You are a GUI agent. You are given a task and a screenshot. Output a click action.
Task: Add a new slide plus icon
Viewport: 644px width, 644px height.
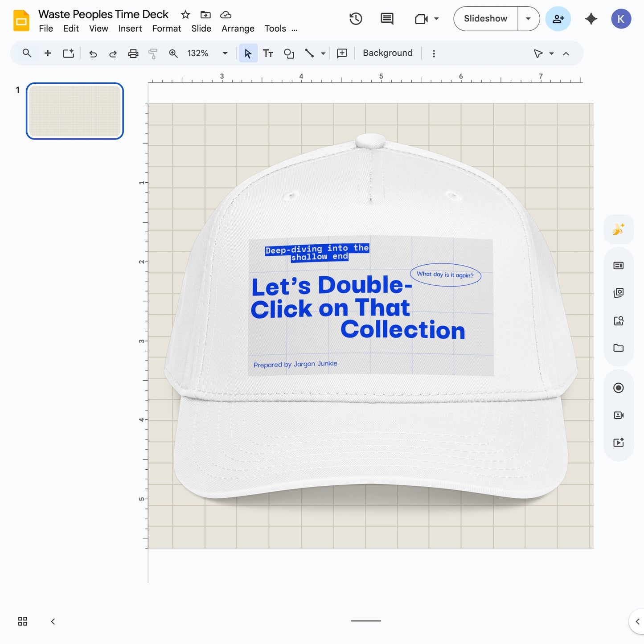click(x=48, y=53)
